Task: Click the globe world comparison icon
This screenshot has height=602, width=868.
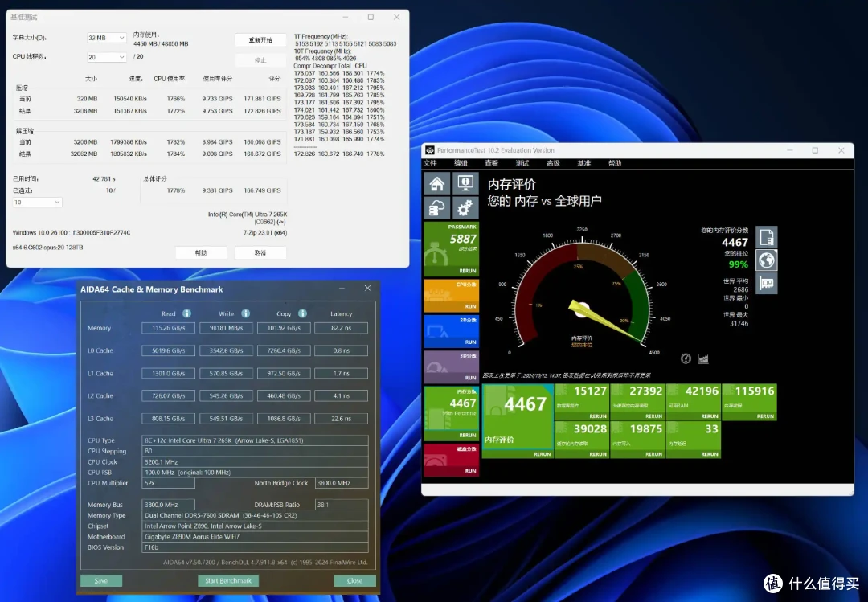Action: point(766,260)
